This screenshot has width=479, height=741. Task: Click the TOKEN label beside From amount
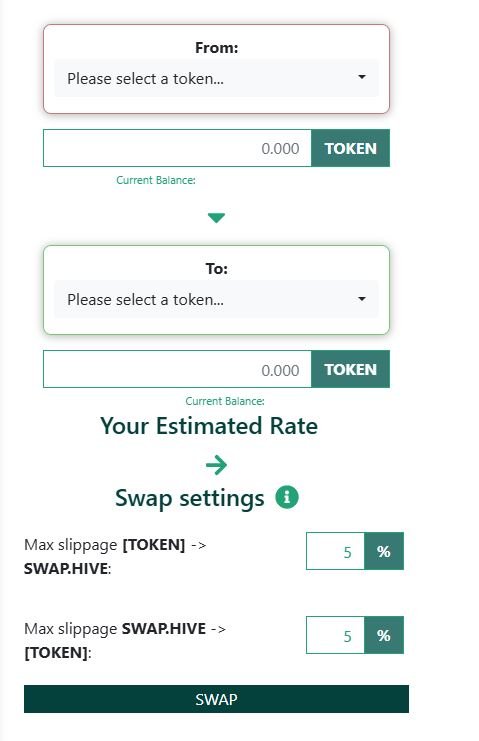(351, 148)
